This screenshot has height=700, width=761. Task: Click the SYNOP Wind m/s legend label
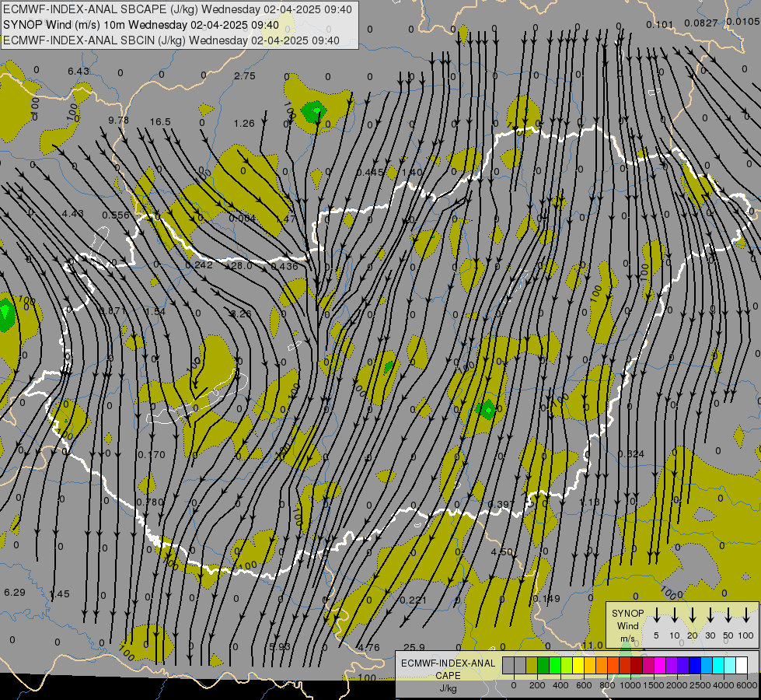point(627,626)
